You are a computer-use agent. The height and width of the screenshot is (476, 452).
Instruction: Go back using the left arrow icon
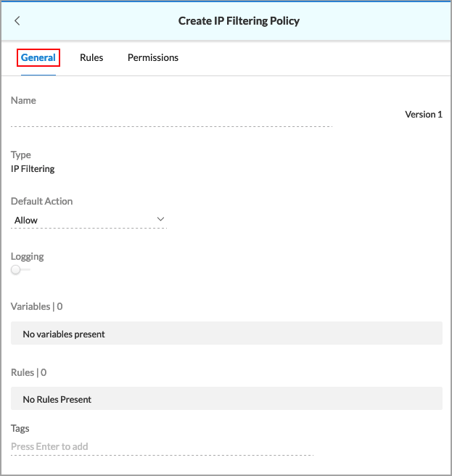coord(17,21)
